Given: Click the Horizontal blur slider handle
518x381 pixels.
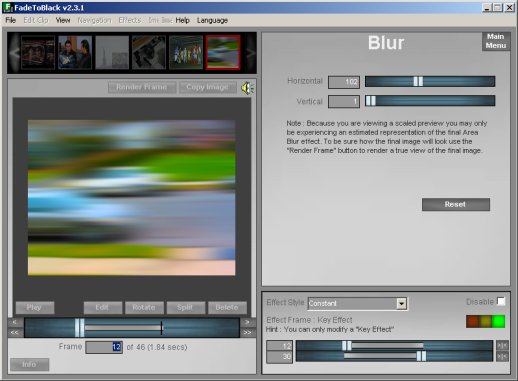Looking at the screenshot, I should pos(418,81).
